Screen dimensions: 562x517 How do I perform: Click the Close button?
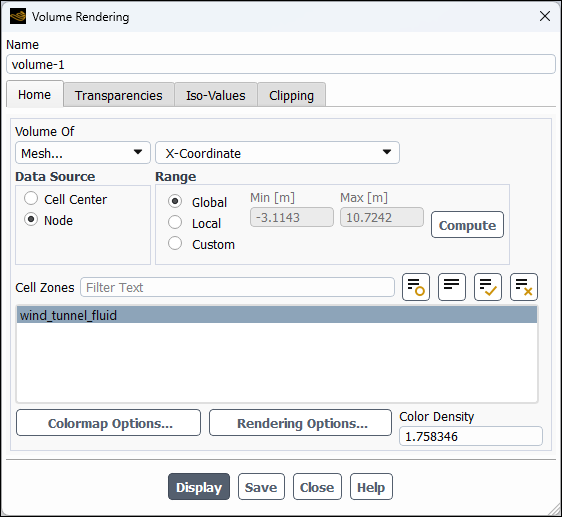click(317, 487)
